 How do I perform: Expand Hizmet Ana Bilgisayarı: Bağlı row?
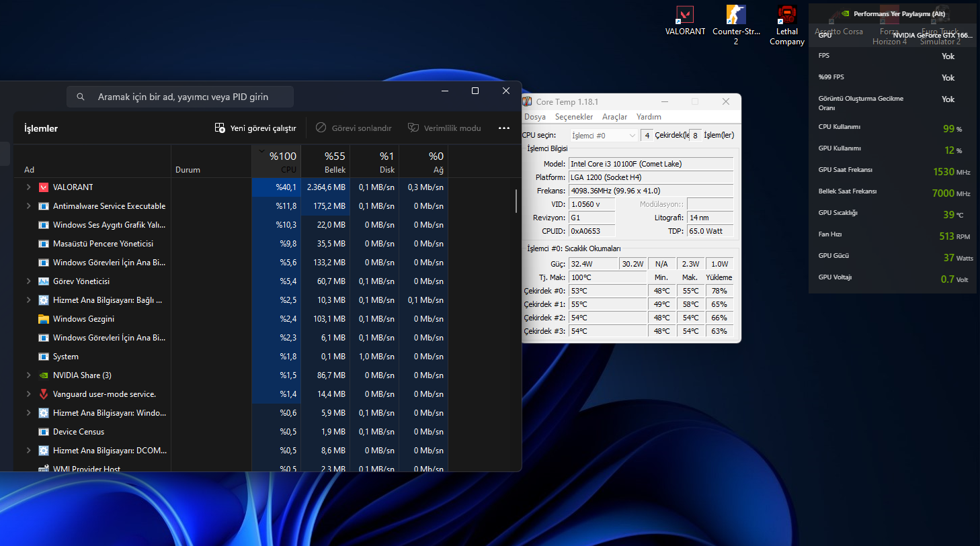pyautogui.click(x=28, y=300)
